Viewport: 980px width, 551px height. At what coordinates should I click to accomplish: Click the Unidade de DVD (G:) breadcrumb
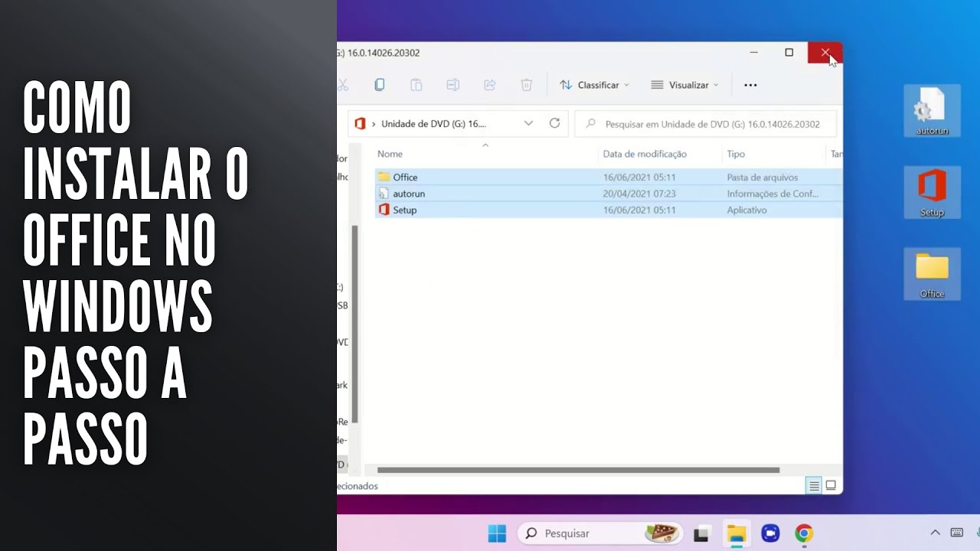(433, 124)
